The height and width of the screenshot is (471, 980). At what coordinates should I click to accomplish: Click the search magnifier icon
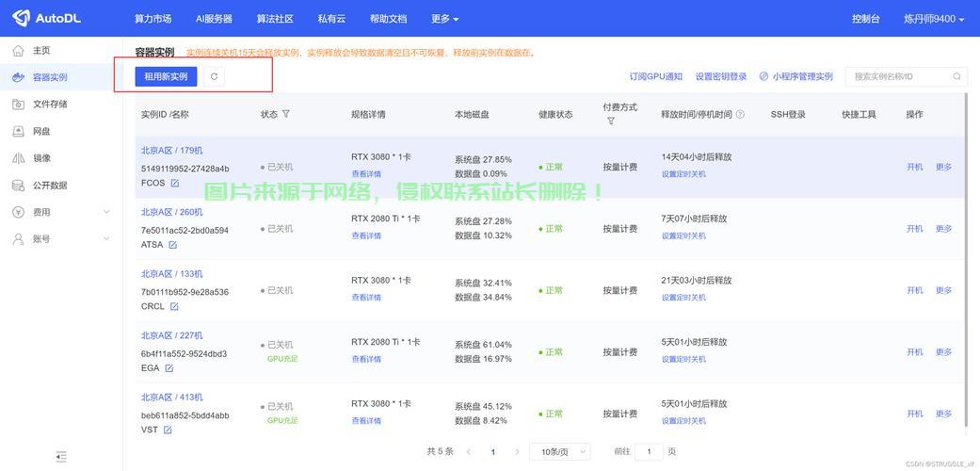click(x=956, y=76)
